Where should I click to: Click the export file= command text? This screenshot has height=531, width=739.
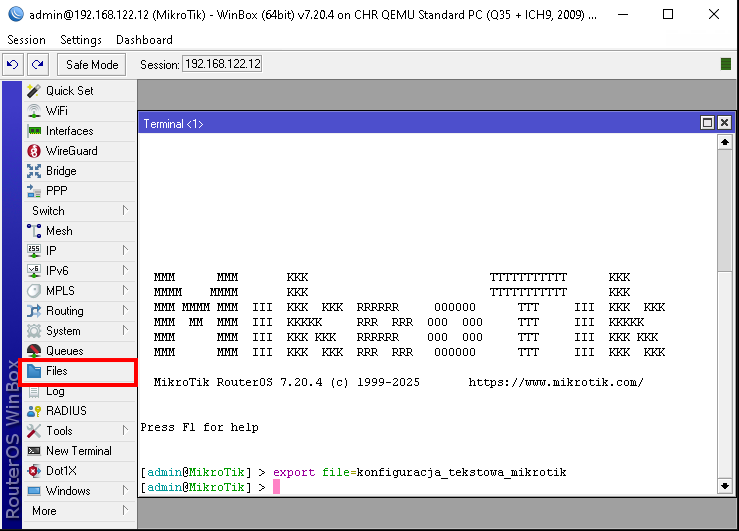coord(315,472)
